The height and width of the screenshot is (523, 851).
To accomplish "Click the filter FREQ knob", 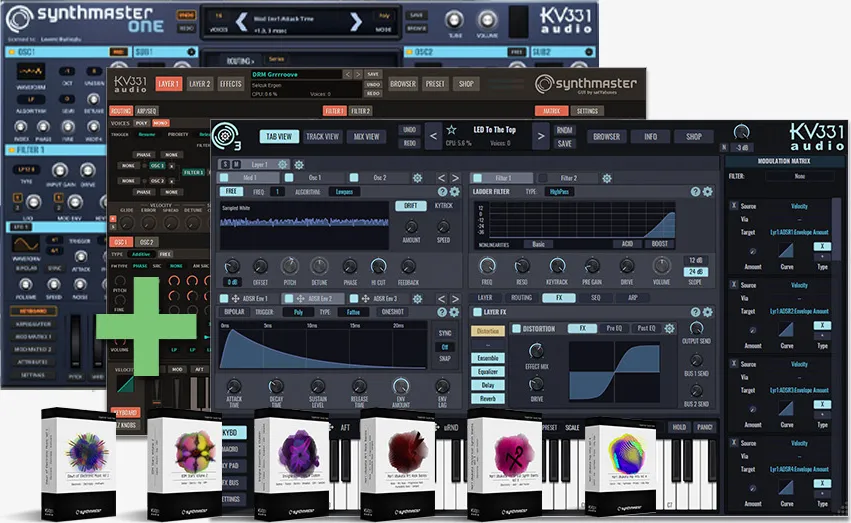I will click(x=487, y=266).
